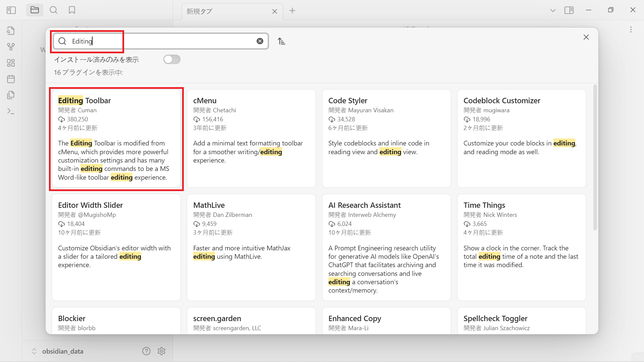
Task: Click the sort order icon beside search
Action: 281,41
